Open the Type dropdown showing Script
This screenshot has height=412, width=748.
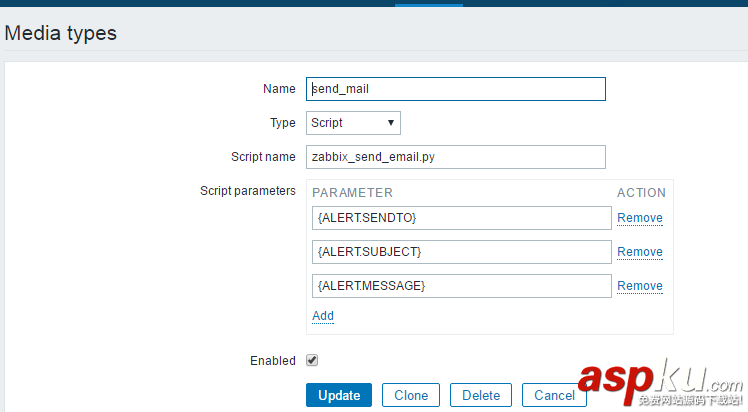353,123
